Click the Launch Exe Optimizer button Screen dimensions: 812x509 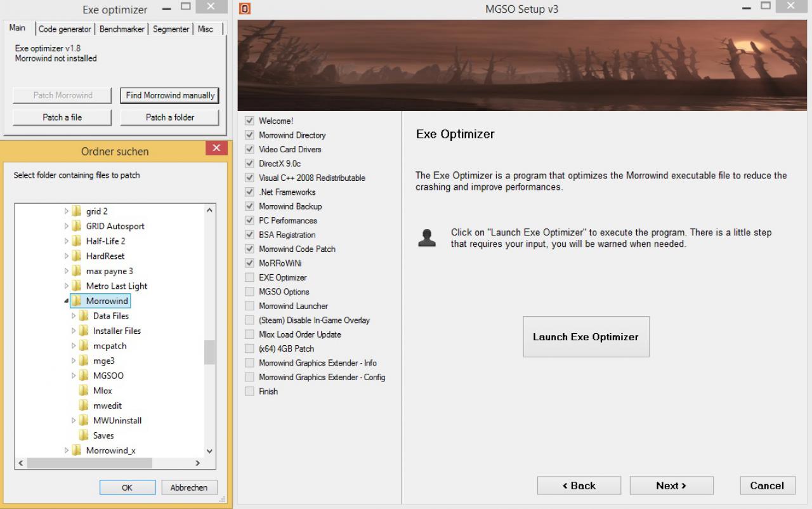[x=586, y=337]
